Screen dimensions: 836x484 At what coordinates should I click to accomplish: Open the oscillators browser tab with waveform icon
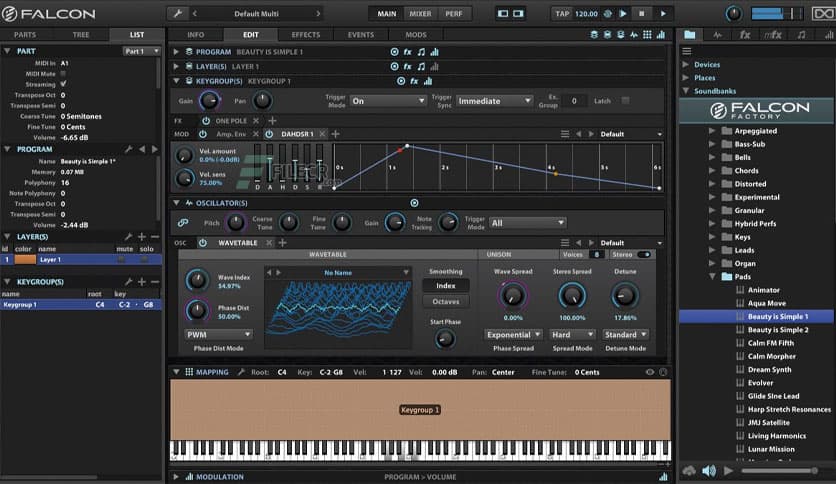(x=718, y=35)
